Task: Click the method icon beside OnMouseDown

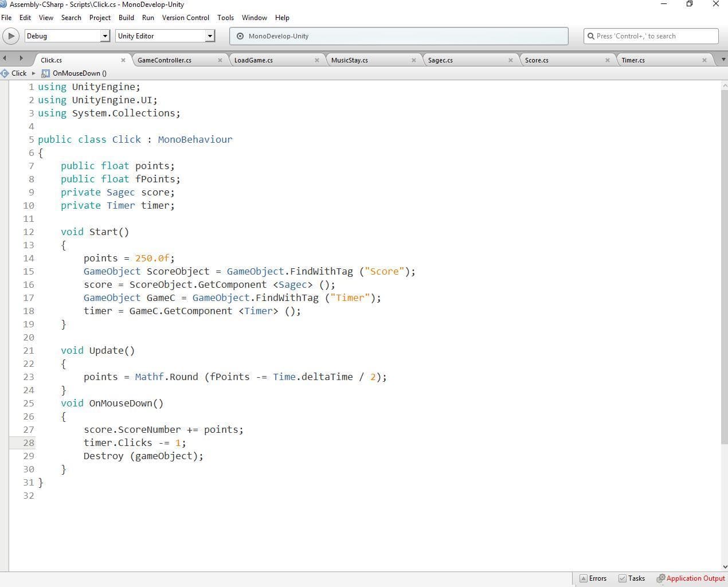Action: tap(45, 73)
